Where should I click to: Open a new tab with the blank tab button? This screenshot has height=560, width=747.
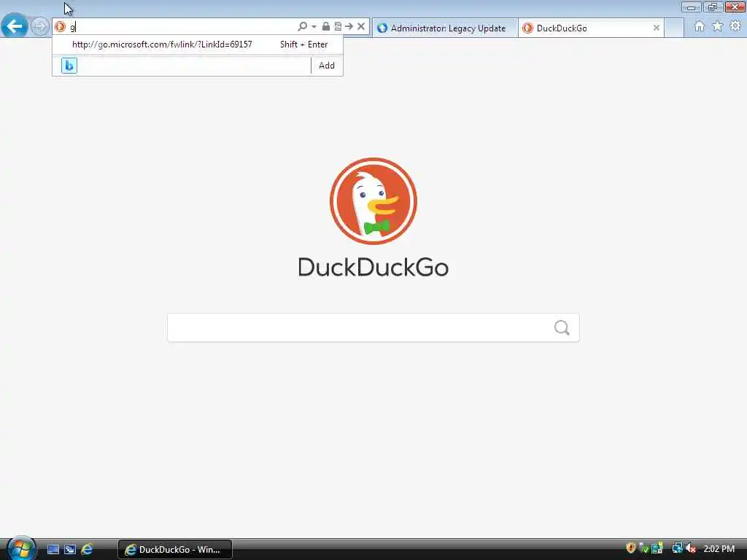point(673,28)
